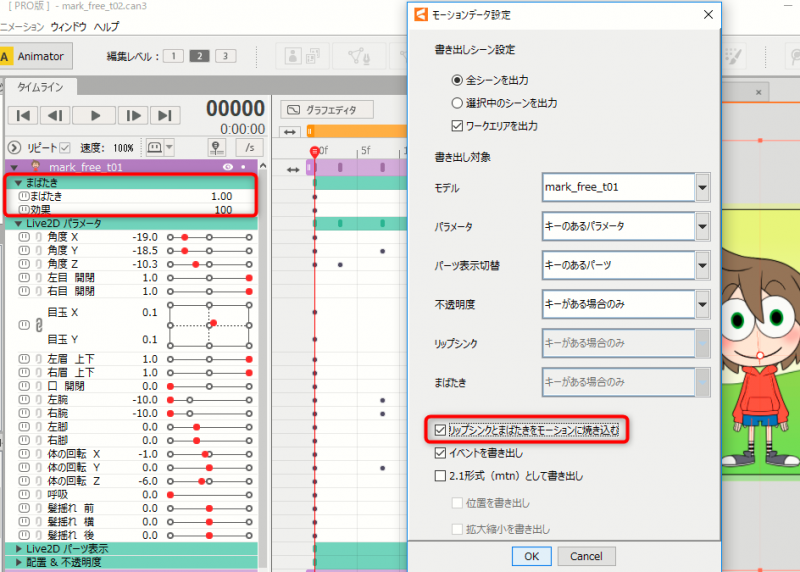Click the 角度 X parameter slider
800x572 pixels.
point(208,236)
